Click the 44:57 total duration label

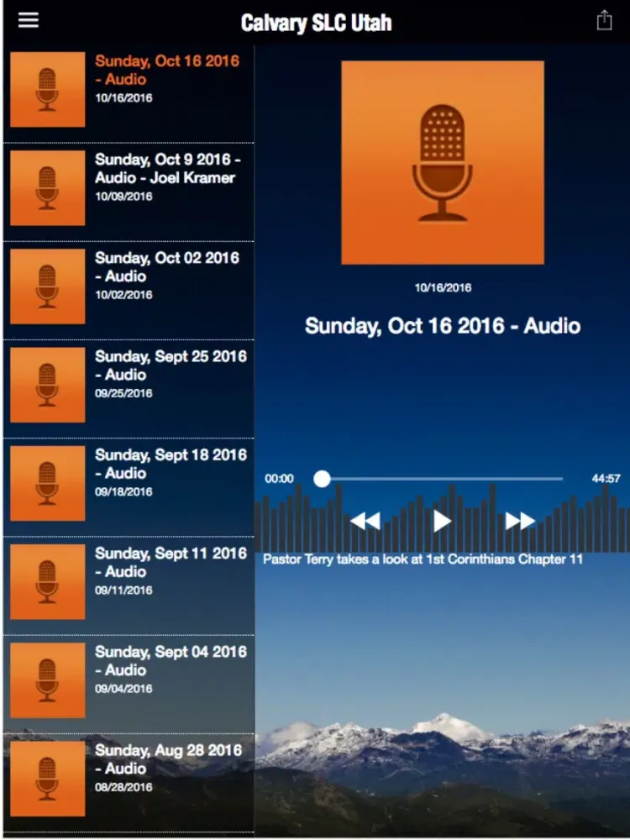(x=606, y=479)
